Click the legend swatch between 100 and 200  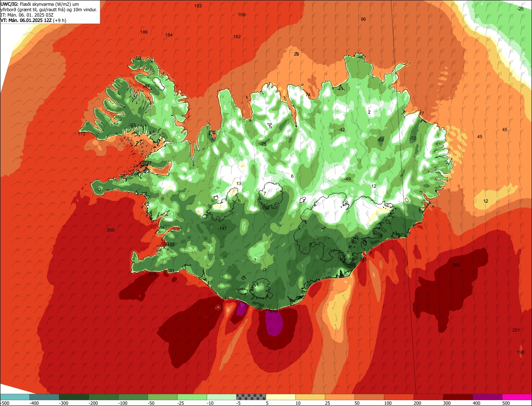(x=399, y=396)
